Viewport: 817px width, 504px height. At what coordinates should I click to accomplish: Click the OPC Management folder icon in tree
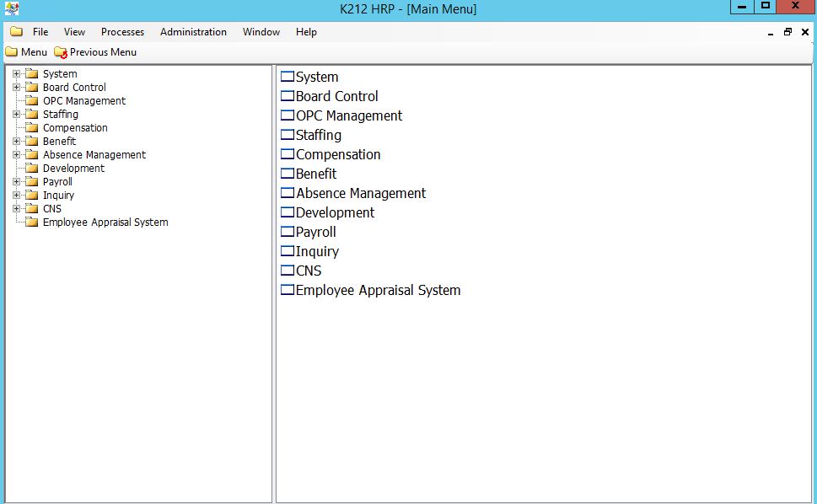pyautogui.click(x=32, y=101)
